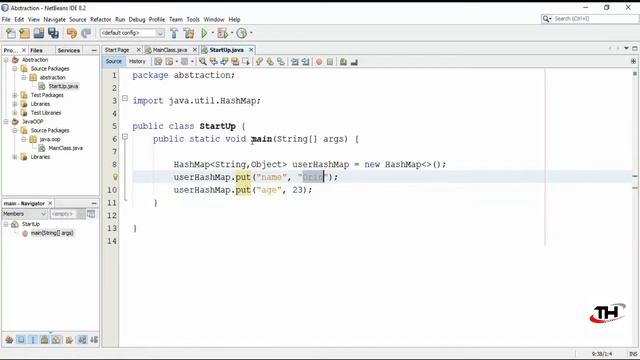This screenshot has height=360, width=640.
Task: Click the Undo toolbar icon
Action: (72, 33)
